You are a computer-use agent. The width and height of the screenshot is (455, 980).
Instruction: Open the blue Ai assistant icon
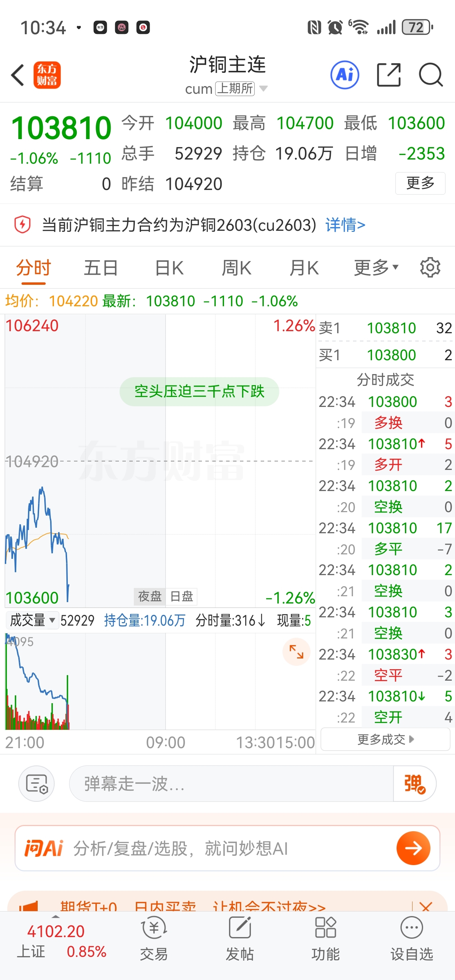tap(344, 75)
